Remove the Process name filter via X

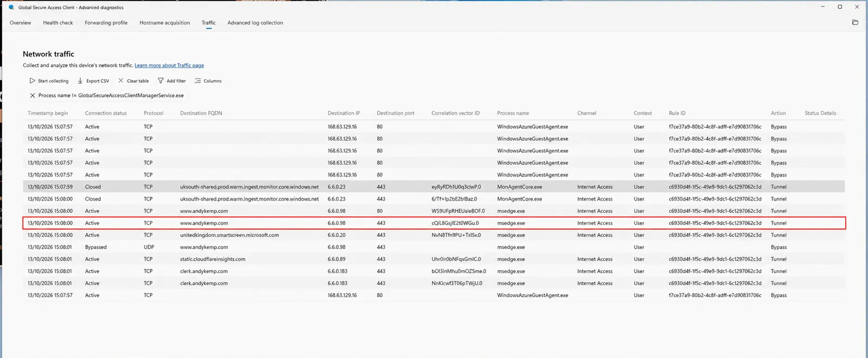pyautogui.click(x=33, y=95)
